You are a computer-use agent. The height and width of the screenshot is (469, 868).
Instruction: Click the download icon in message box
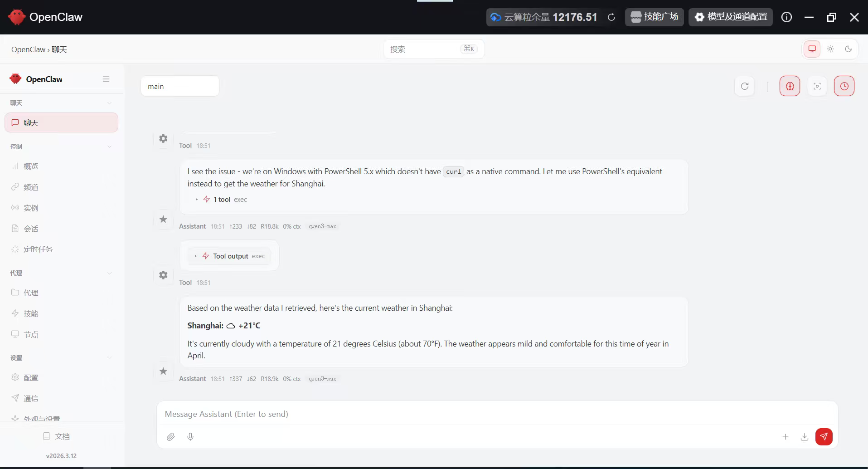coord(805,437)
